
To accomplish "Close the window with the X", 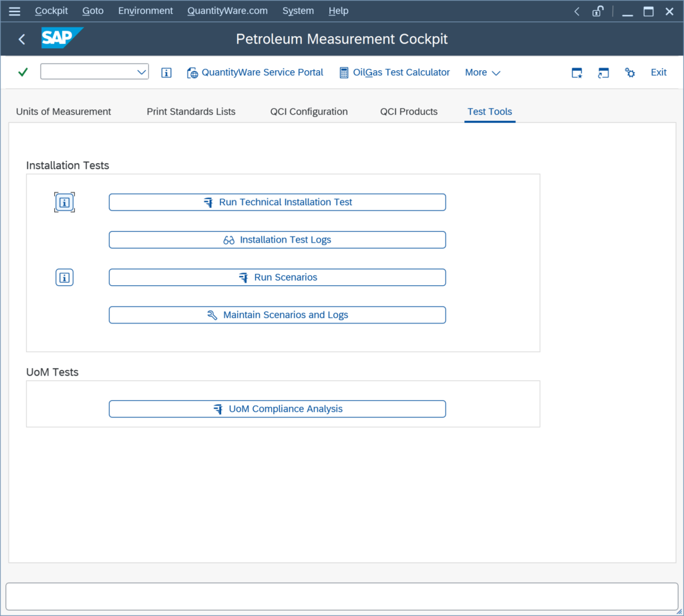I will (669, 11).
